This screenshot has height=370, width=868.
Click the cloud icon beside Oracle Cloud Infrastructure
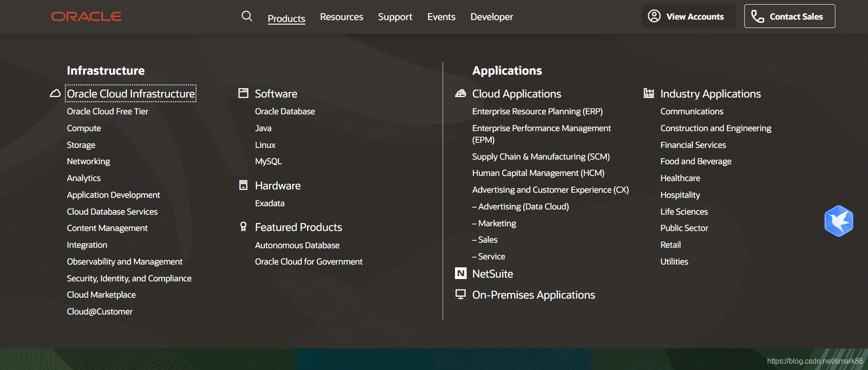click(55, 93)
